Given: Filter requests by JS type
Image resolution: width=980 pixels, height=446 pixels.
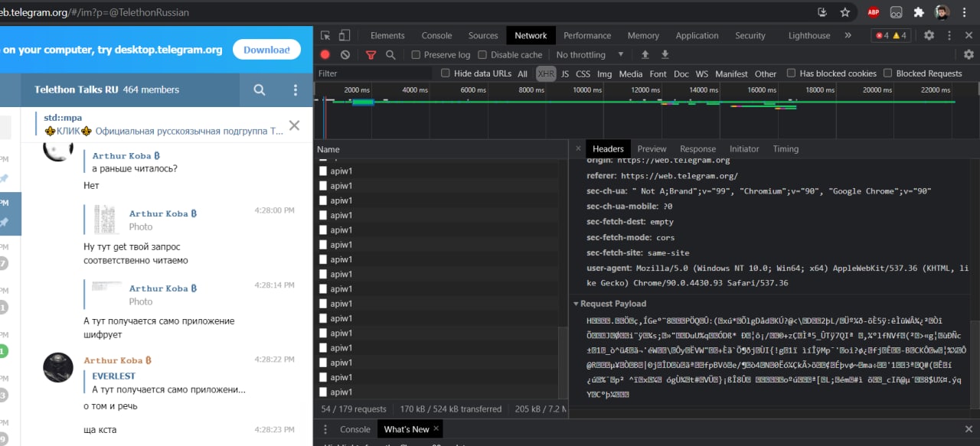Looking at the screenshot, I should pyautogui.click(x=565, y=73).
